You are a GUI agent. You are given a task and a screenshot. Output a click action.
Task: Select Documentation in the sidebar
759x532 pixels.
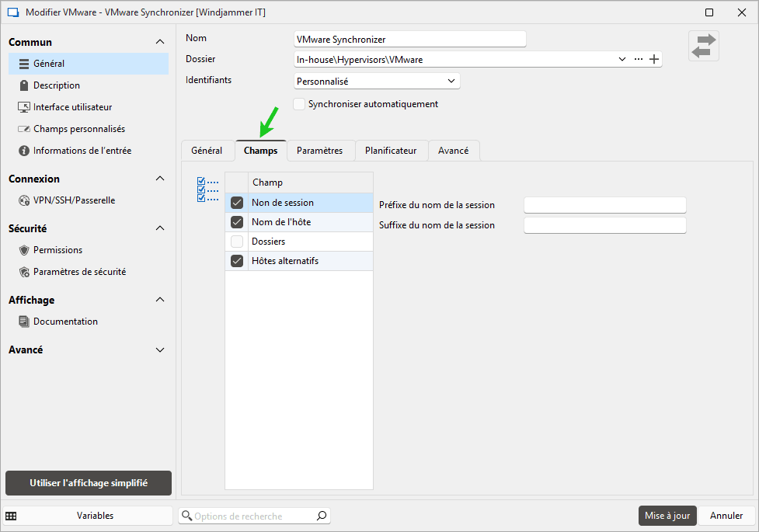point(65,322)
